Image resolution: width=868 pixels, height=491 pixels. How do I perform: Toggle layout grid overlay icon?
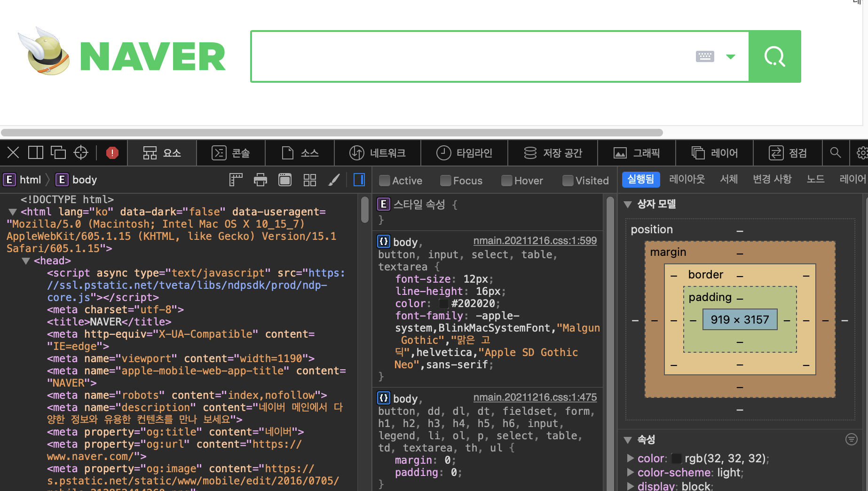tap(309, 180)
